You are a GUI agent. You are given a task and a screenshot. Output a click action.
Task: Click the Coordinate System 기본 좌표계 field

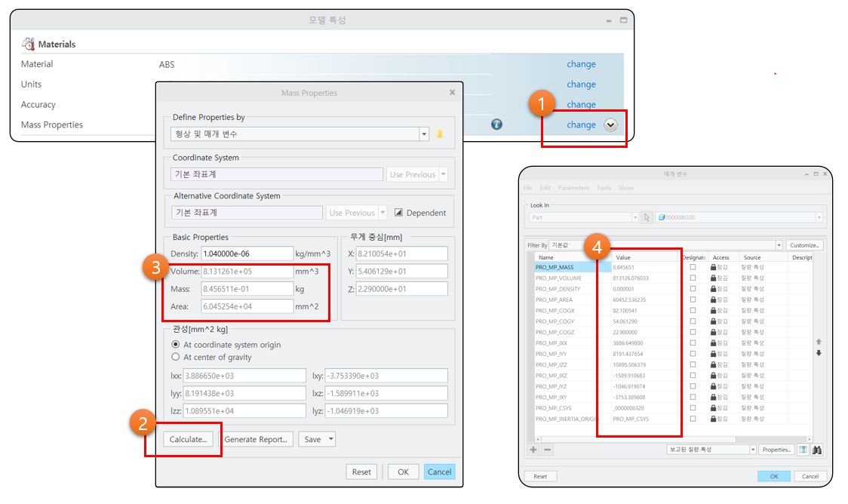tap(277, 175)
